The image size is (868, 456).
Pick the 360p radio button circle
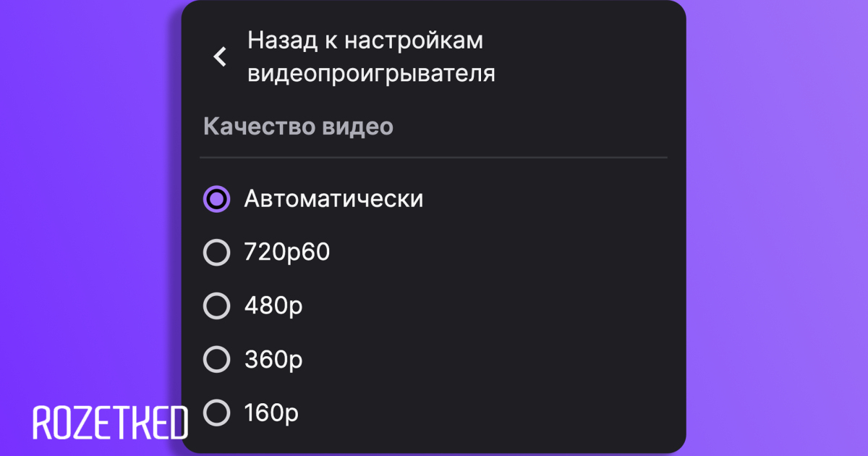coord(216,360)
